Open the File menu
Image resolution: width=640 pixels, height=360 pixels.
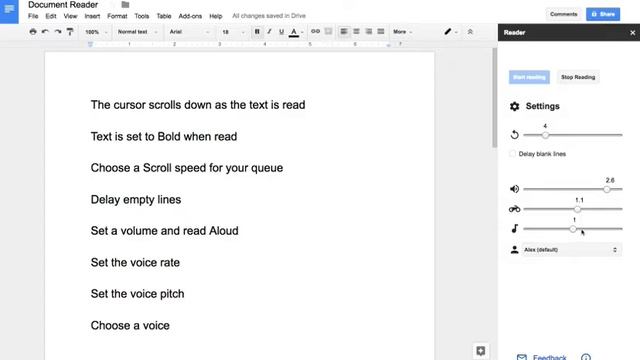click(33, 16)
